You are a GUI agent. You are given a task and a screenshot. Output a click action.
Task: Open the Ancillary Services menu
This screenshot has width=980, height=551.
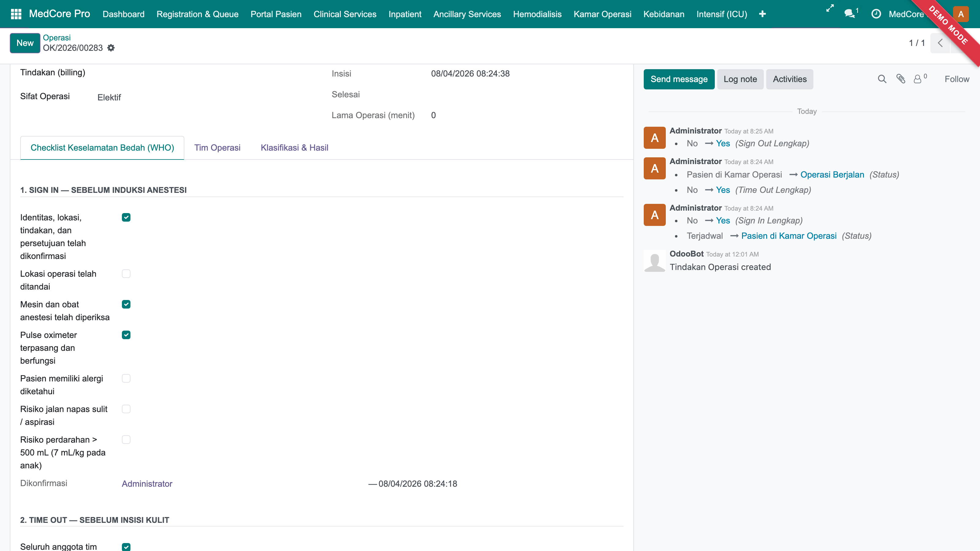pyautogui.click(x=467, y=14)
